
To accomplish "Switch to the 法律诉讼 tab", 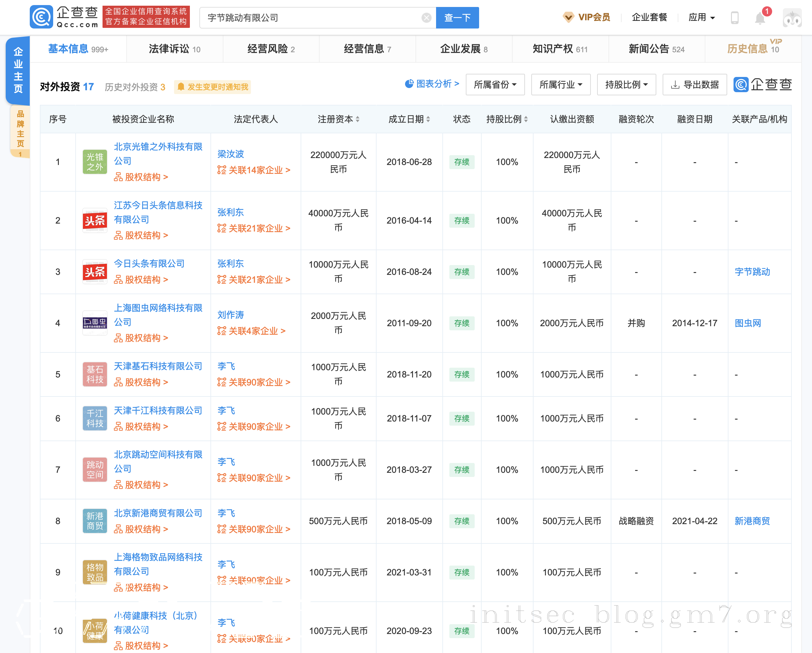I will (174, 49).
